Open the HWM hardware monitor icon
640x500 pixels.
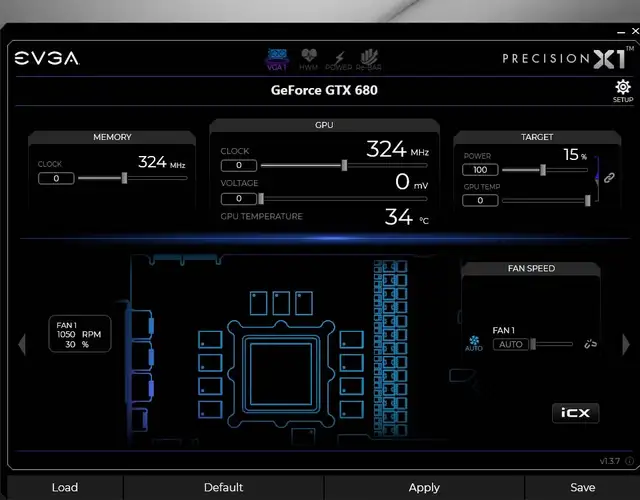pyautogui.click(x=309, y=58)
